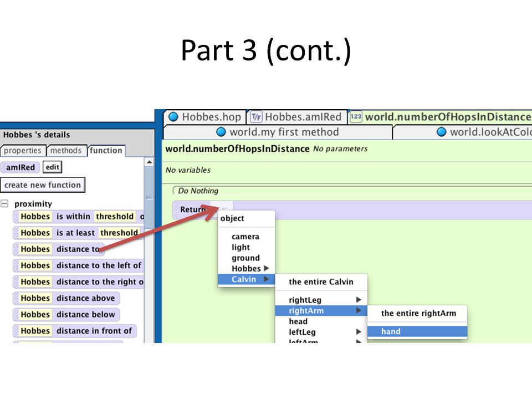
Task: Open the world.my first method tab
Action: click(278, 132)
